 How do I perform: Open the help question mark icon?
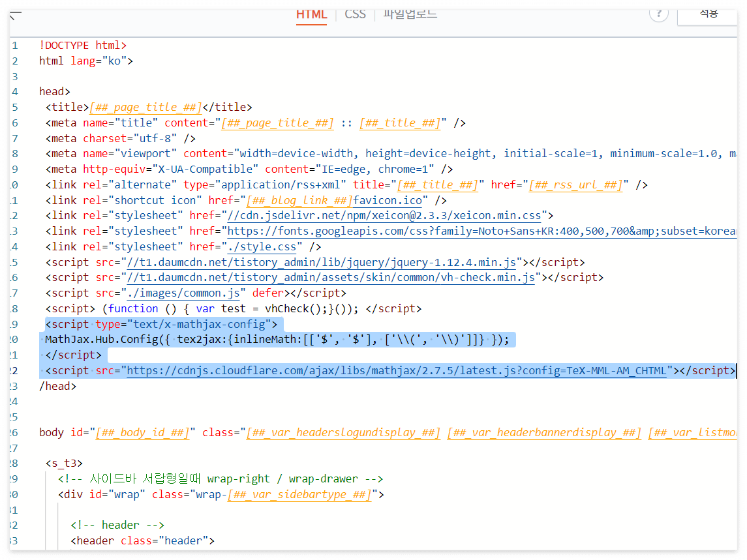659,14
